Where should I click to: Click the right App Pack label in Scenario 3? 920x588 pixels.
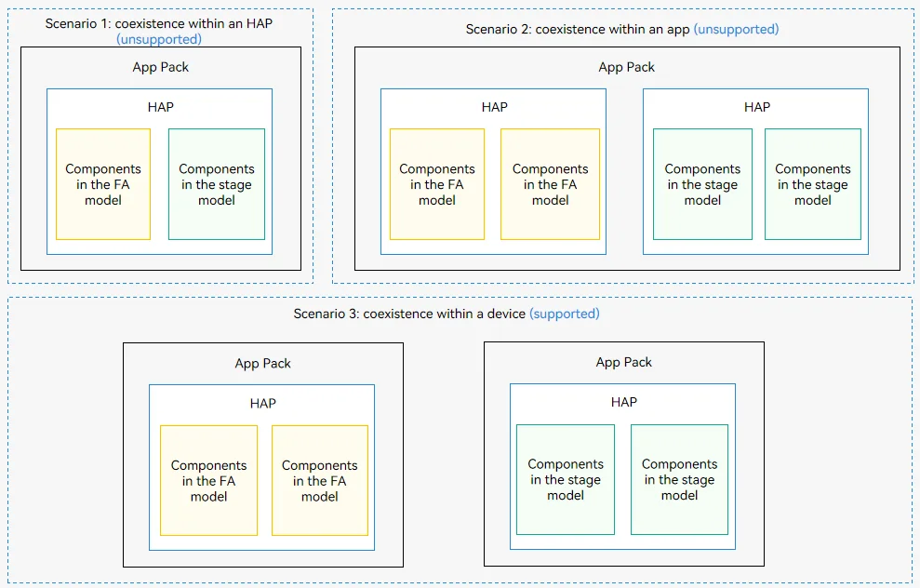tap(623, 362)
